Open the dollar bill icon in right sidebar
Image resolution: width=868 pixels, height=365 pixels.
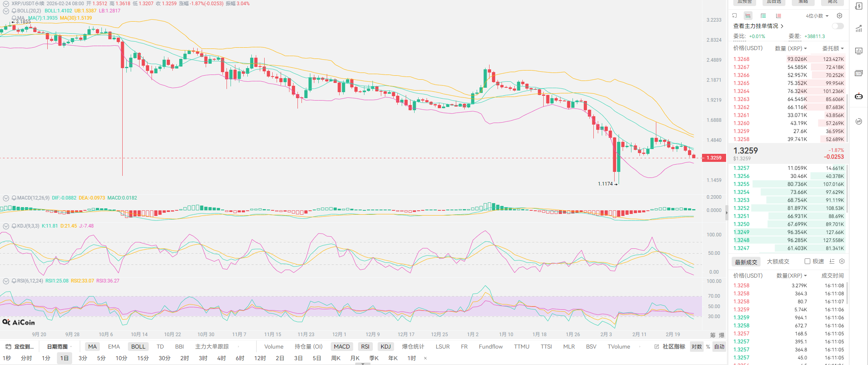[x=859, y=6]
